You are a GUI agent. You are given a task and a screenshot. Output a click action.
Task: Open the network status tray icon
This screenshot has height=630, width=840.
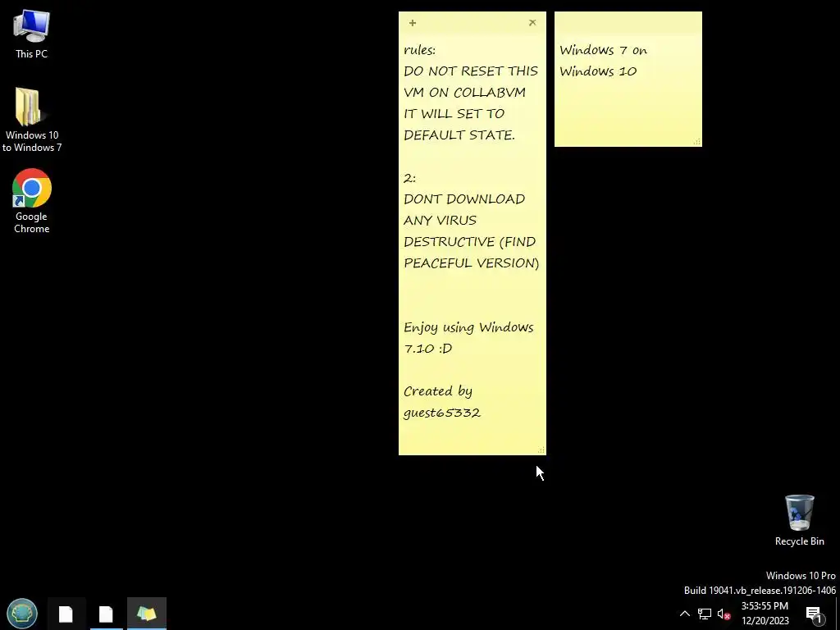coord(704,614)
